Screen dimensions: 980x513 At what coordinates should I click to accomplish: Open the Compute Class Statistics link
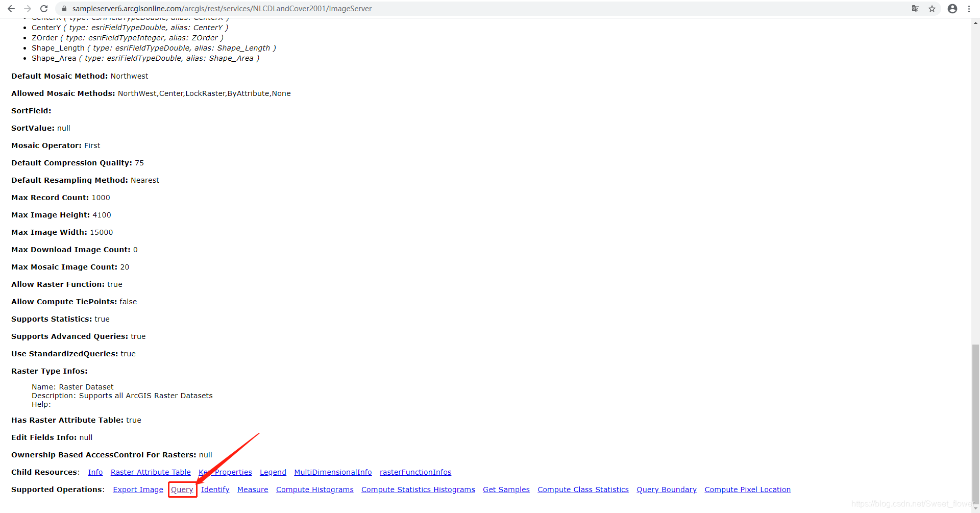click(x=583, y=490)
